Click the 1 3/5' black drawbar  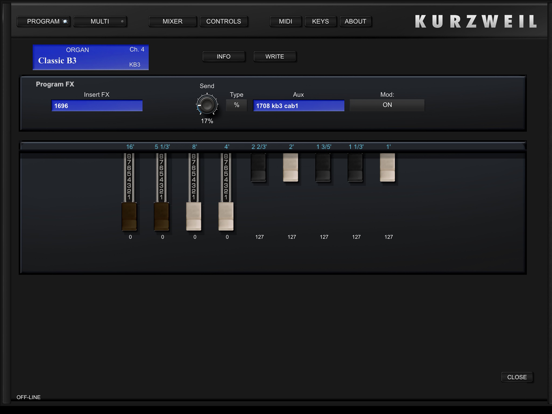click(323, 168)
